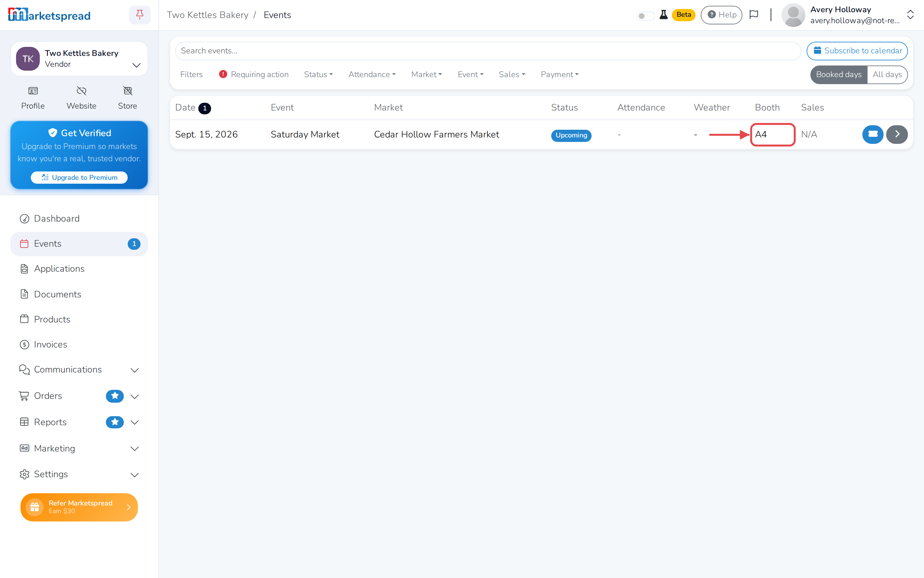Click the Marketspread logo

[x=49, y=15]
